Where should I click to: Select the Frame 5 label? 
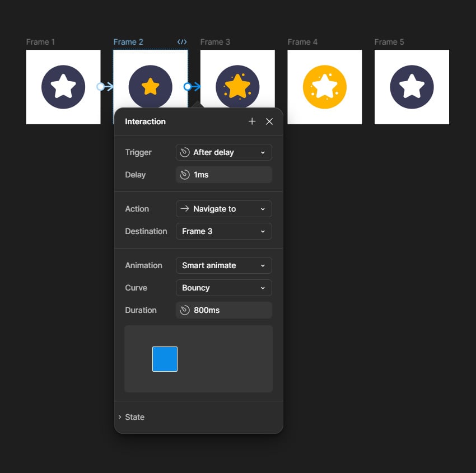coord(389,42)
